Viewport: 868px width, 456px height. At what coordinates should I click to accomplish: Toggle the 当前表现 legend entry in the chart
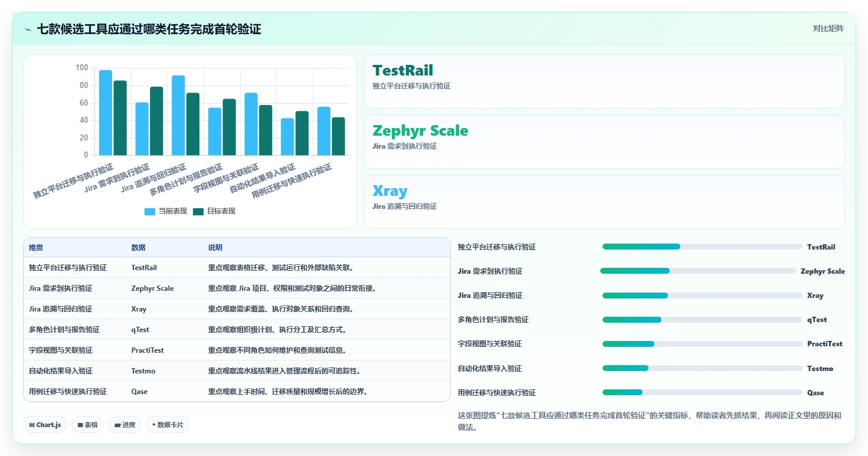click(166, 211)
